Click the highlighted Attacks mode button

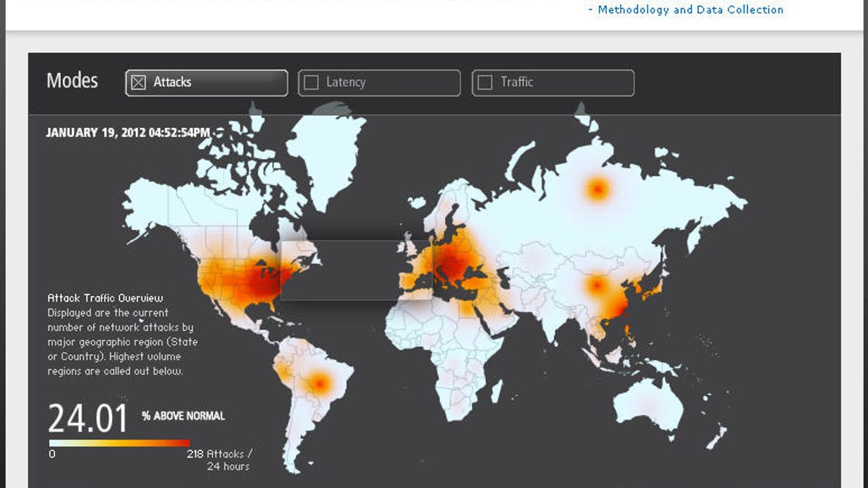click(x=205, y=82)
